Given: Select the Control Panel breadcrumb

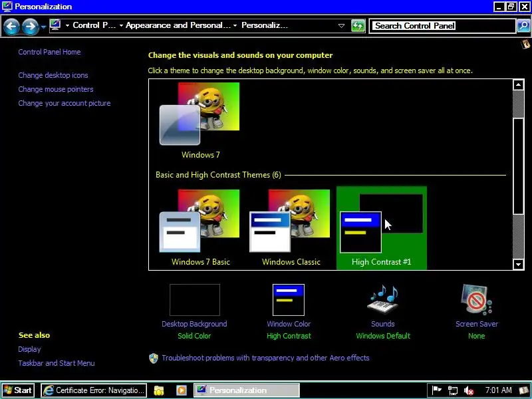Looking at the screenshot, I should coord(94,25).
